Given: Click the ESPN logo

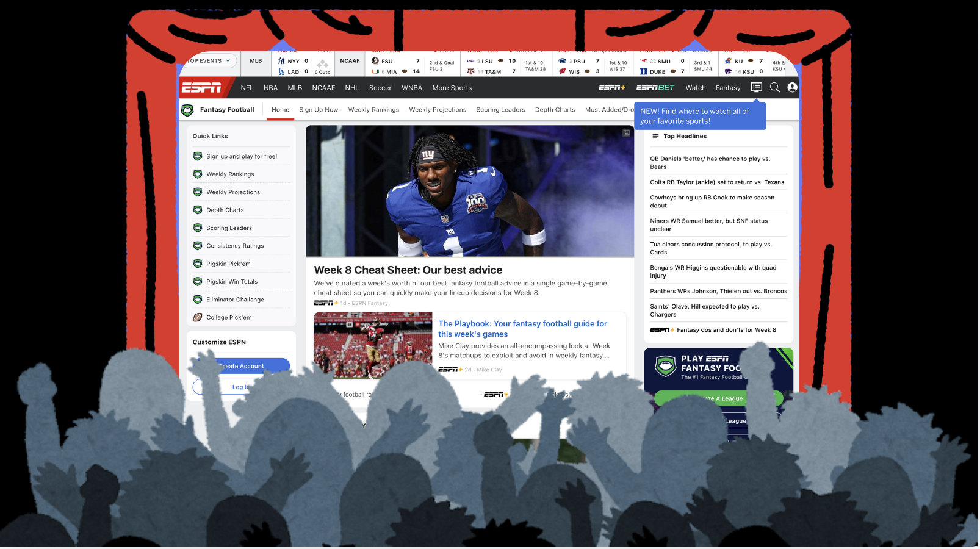Looking at the screenshot, I should [x=201, y=88].
